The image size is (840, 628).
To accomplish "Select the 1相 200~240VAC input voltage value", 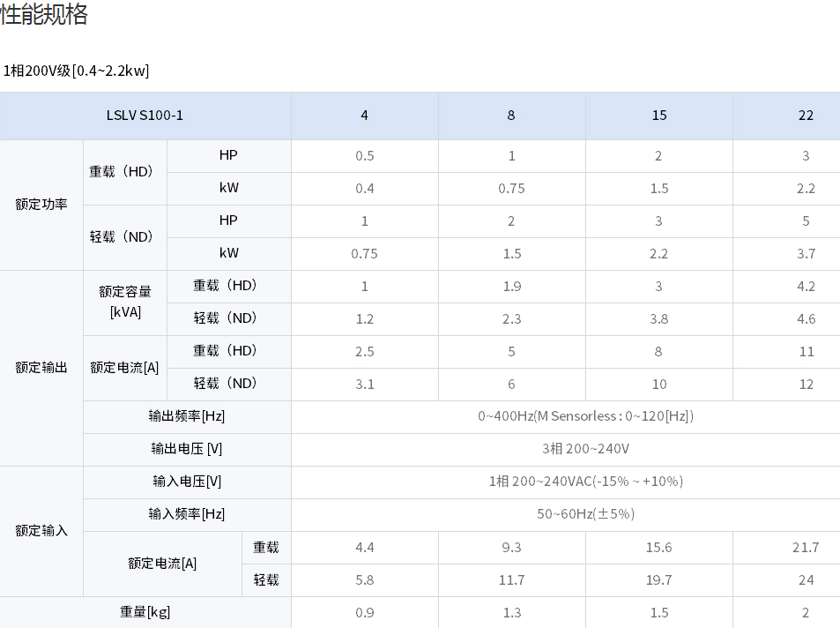I will [585, 482].
